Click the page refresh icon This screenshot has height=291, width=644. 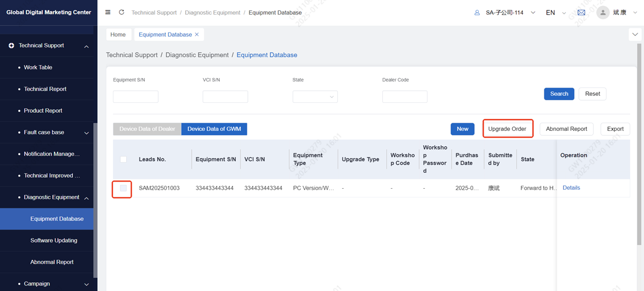(x=121, y=12)
